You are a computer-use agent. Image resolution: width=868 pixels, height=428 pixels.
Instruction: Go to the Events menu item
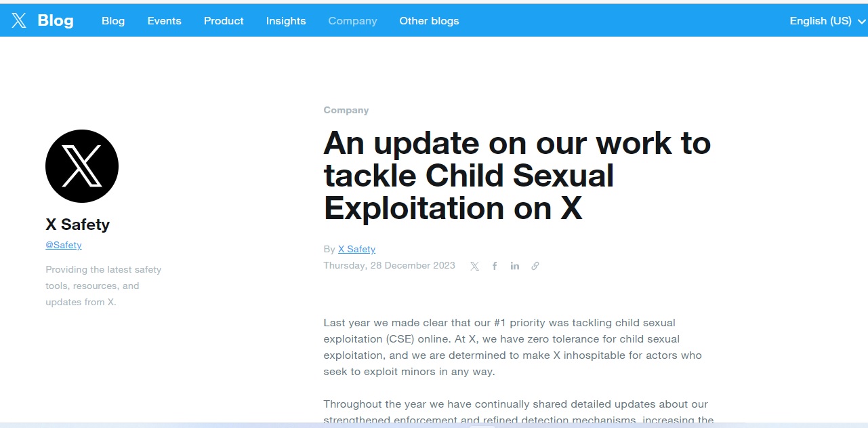point(164,21)
